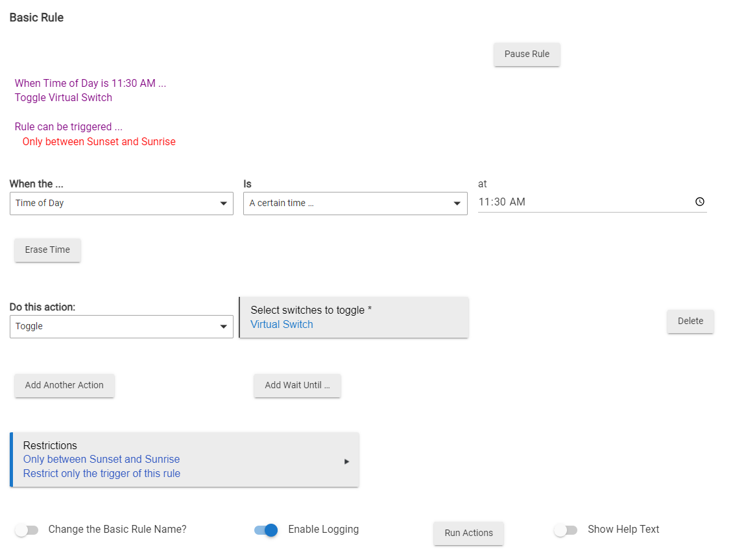The height and width of the screenshot is (560, 733).
Task: Open the Toggle action dropdown
Action: 121,327
